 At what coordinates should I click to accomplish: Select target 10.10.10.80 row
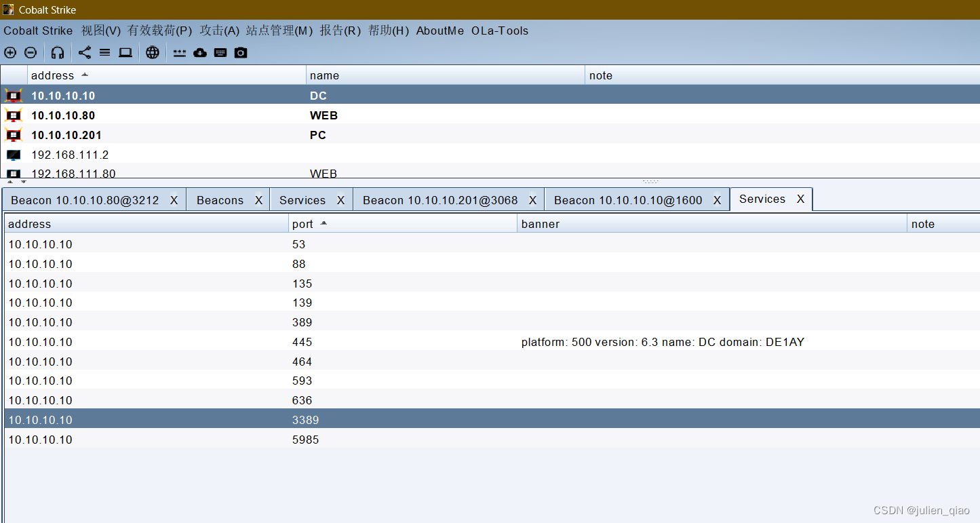pos(490,115)
